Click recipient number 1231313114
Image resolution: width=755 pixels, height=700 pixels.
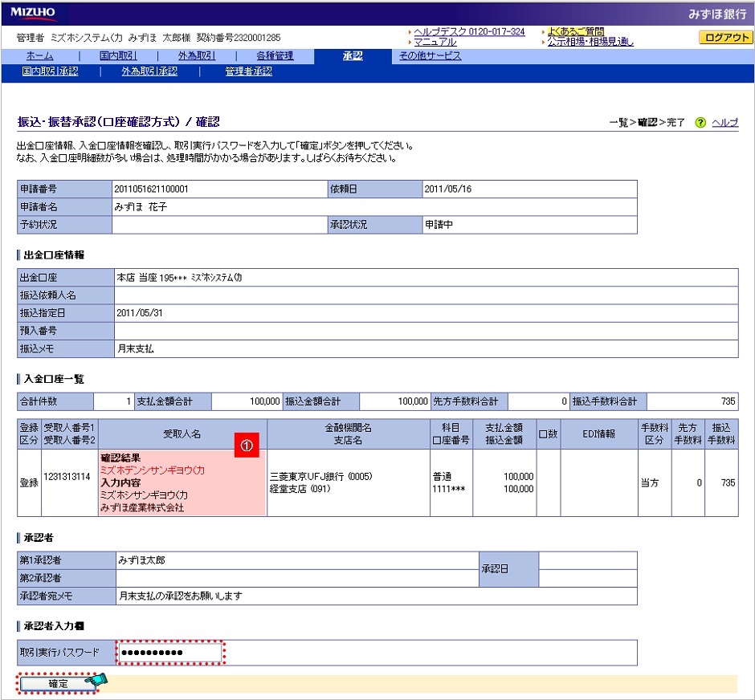pos(67,477)
